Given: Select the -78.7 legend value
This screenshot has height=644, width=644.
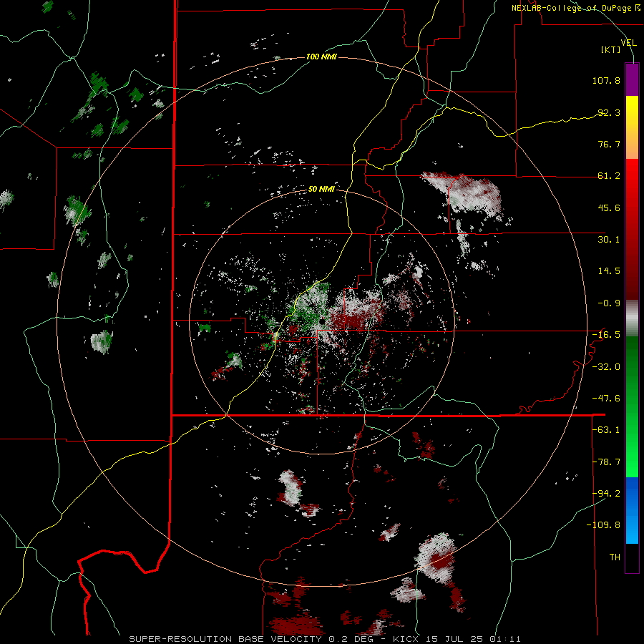Looking at the screenshot, I should pyautogui.click(x=606, y=462).
